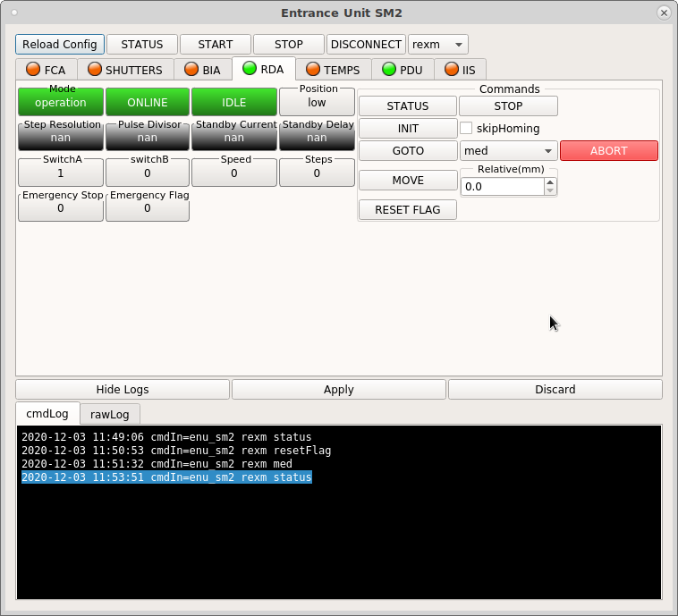The height and width of the screenshot is (616, 678).
Task: Enable the skipHoming checkbox
Action: [466, 128]
